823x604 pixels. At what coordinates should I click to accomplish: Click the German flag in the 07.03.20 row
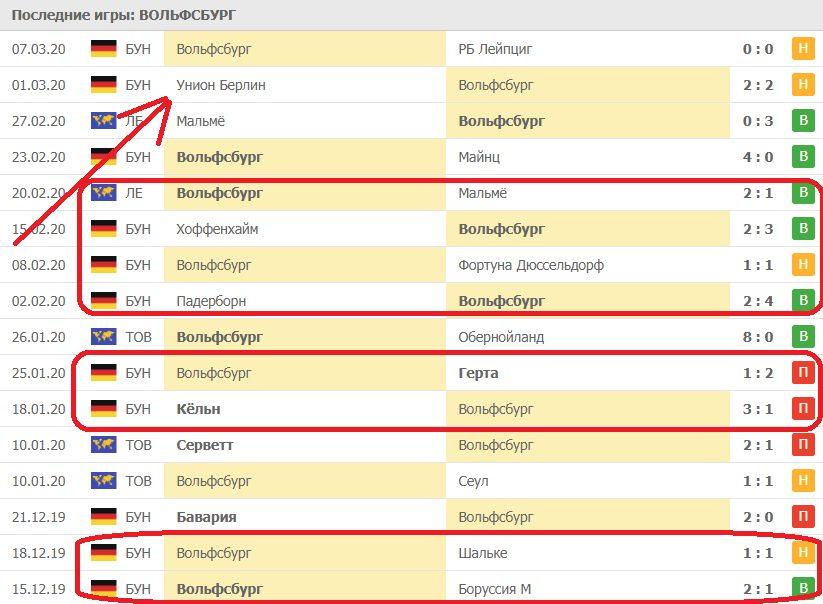(x=103, y=49)
